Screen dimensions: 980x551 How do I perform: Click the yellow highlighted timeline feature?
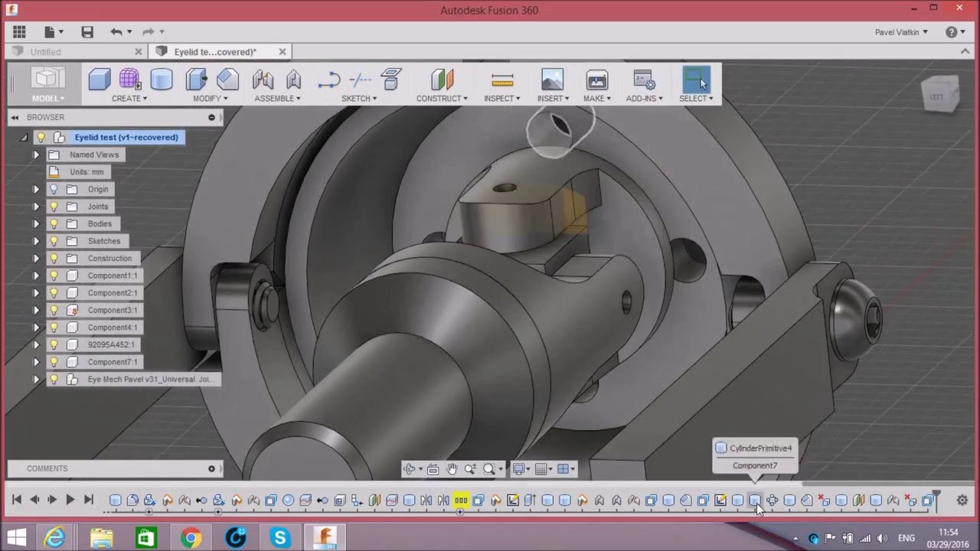pos(461,500)
